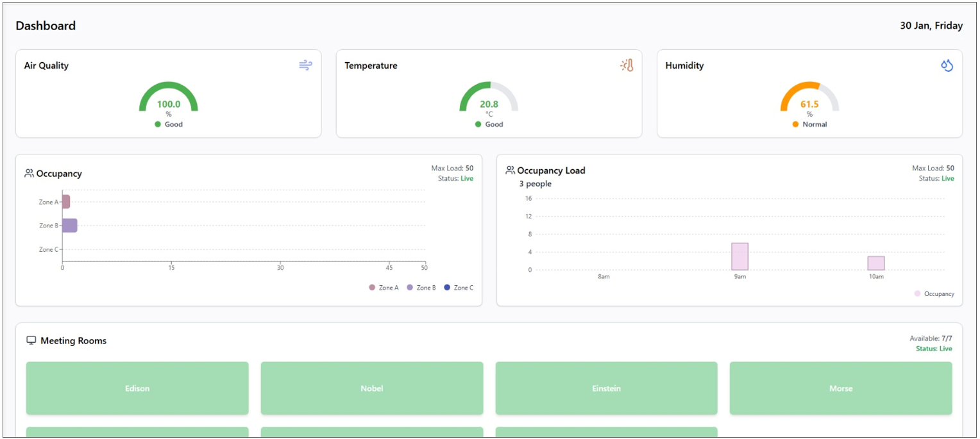Click the Air Quality wind icon
Image resolution: width=980 pixels, height=439 pixels.
[x=305, y=65]
